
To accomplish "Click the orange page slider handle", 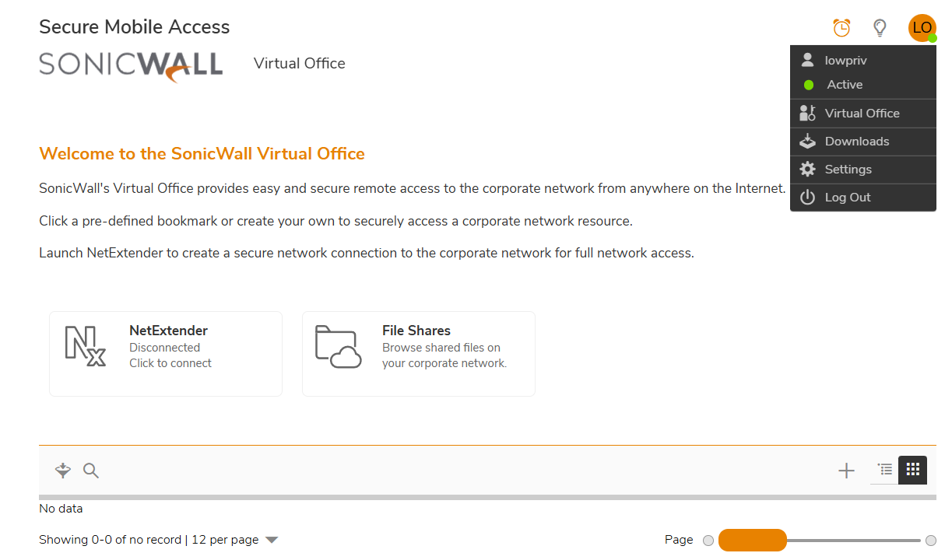I will 752,540.
